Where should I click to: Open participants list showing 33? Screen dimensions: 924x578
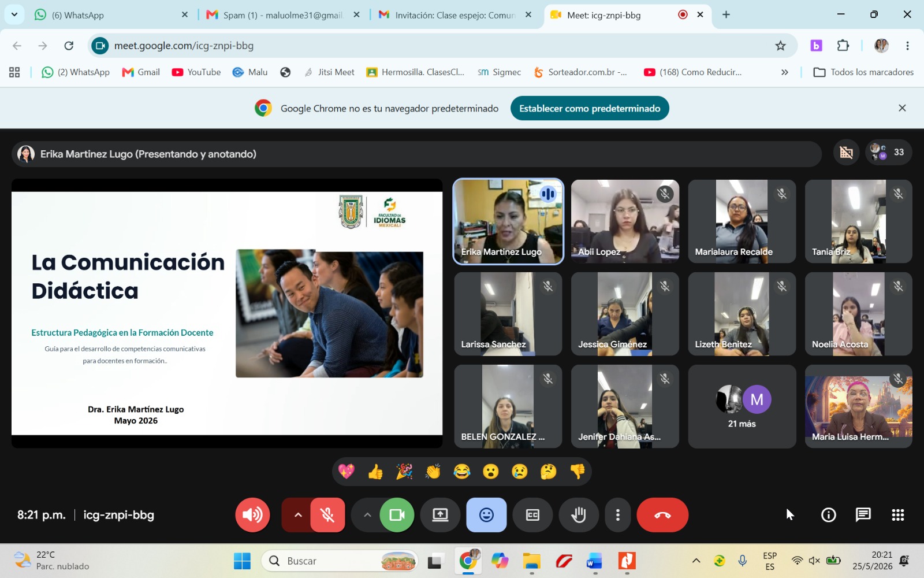tap(888, 152)
